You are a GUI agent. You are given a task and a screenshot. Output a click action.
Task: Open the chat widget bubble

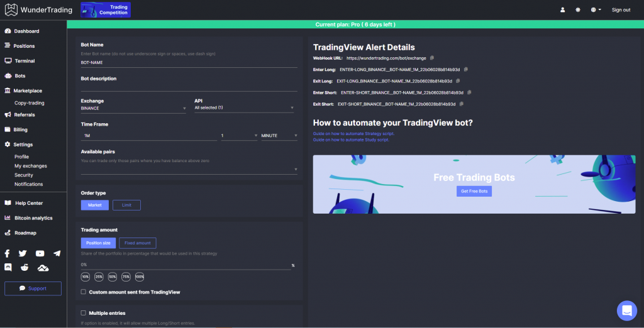coord(627,311)
